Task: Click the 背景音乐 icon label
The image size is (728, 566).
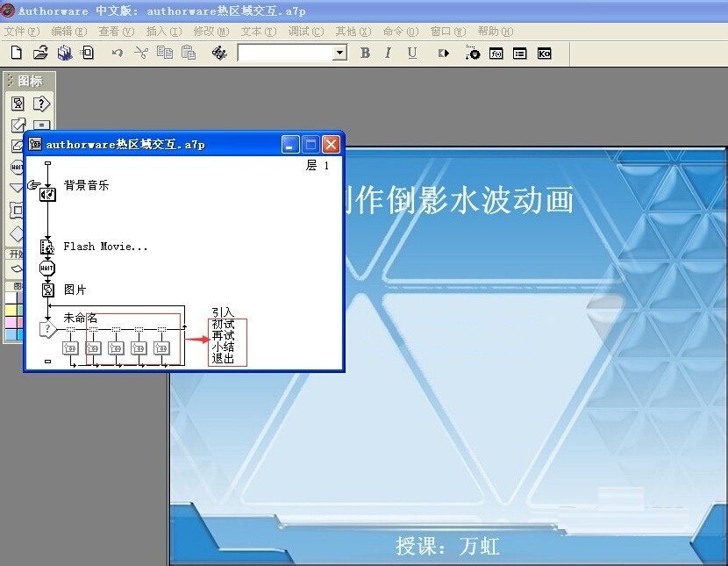Action: tap(86, 185)
